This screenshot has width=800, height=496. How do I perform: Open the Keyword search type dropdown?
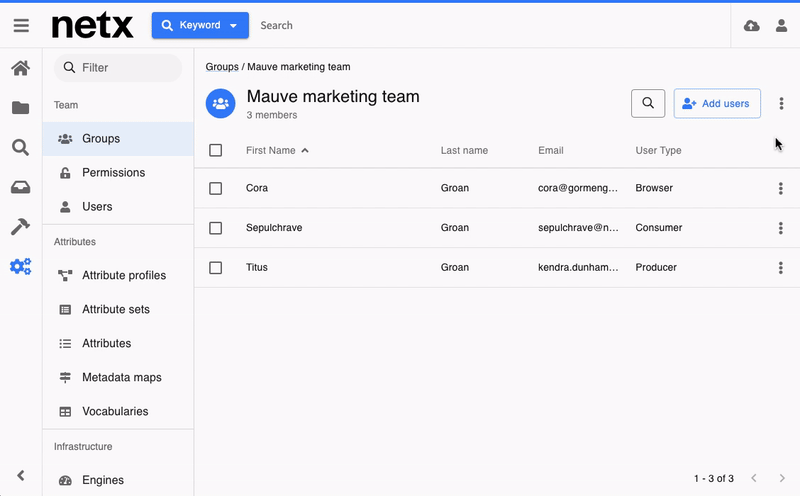pos(200,26)
